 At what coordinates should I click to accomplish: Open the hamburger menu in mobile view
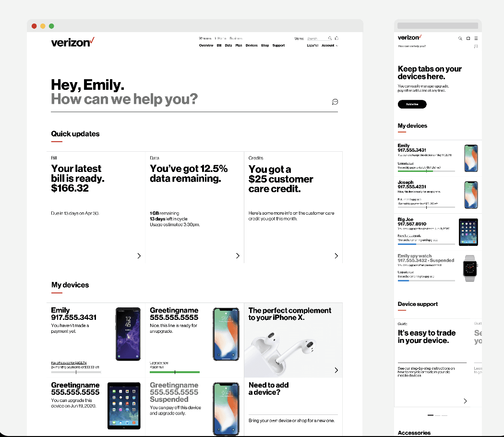click(x=476, y=38)
